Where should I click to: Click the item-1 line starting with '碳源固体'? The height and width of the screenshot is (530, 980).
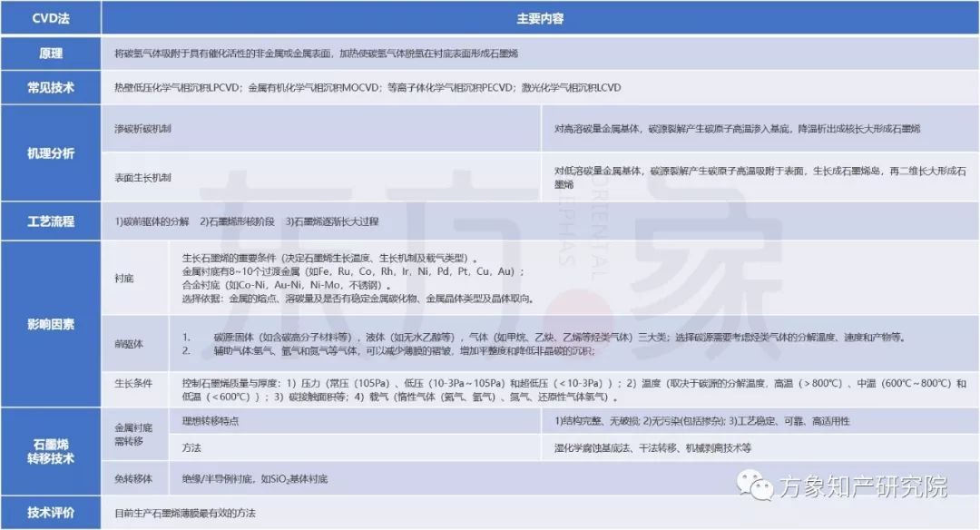(x=544, y=337)
